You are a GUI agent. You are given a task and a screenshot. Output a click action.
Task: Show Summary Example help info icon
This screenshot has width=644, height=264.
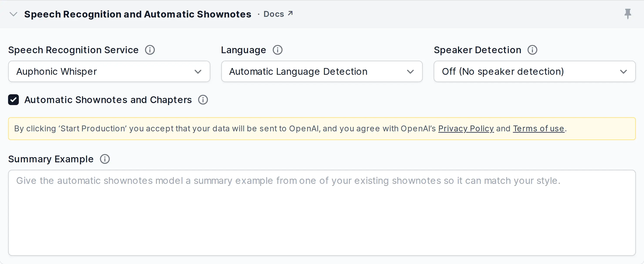click(105, 159)
